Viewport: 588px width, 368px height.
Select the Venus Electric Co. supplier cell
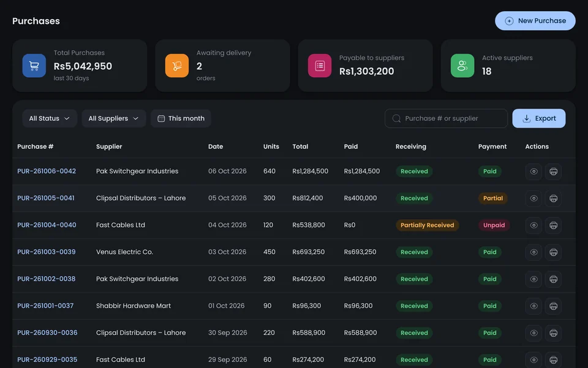click(x=124, y=252)
